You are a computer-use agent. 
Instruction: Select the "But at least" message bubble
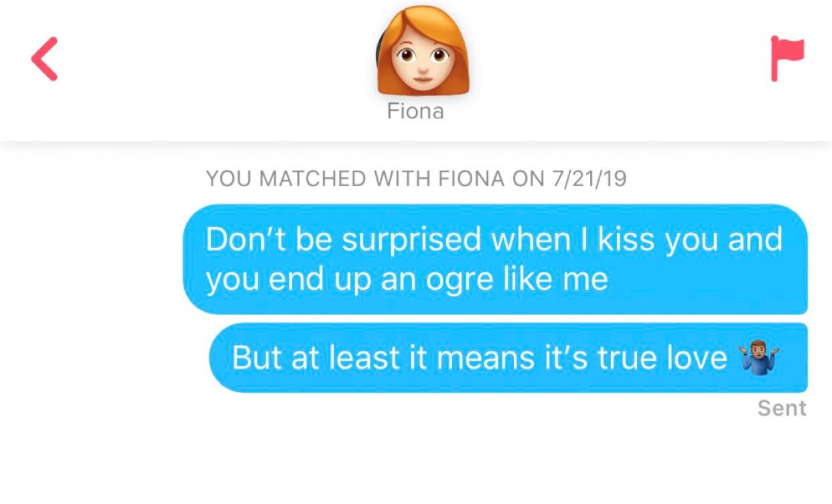tap(508, 357)
